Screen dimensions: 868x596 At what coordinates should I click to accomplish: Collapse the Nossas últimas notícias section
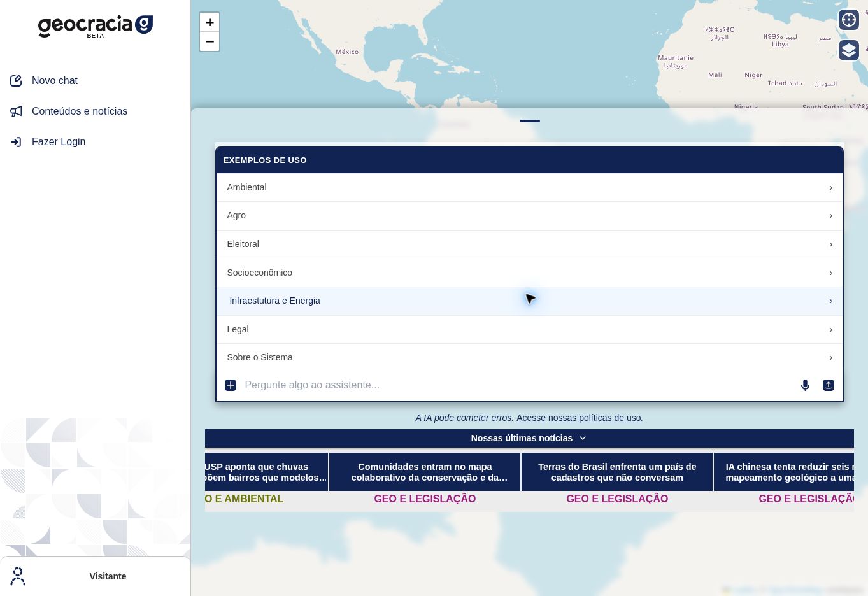point(529,438)
